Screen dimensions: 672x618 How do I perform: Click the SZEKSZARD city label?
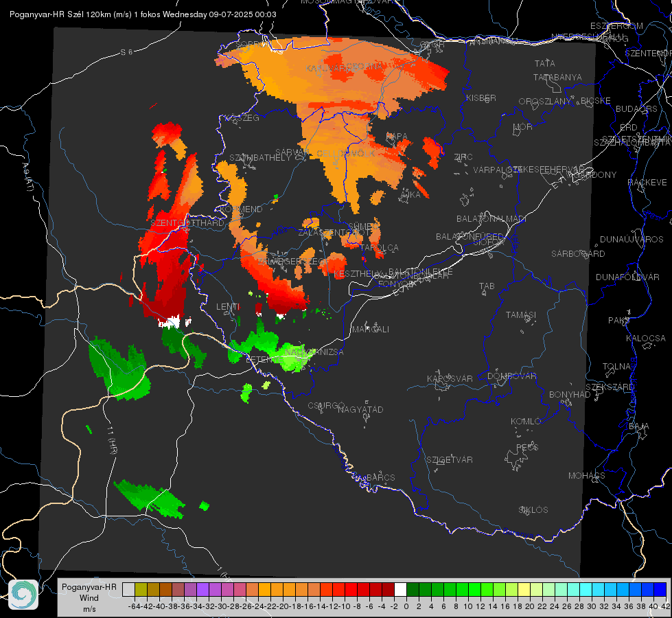pyautogui.click(x=610, y=387)
